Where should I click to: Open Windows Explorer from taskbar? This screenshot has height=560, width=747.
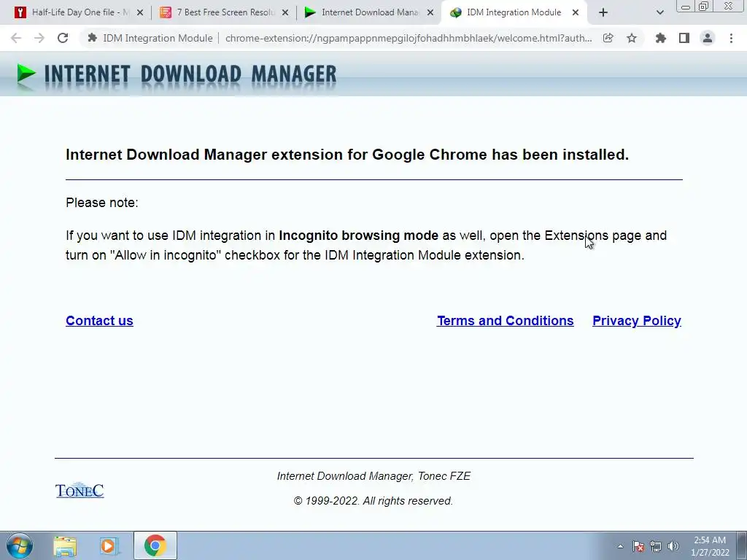65,545
